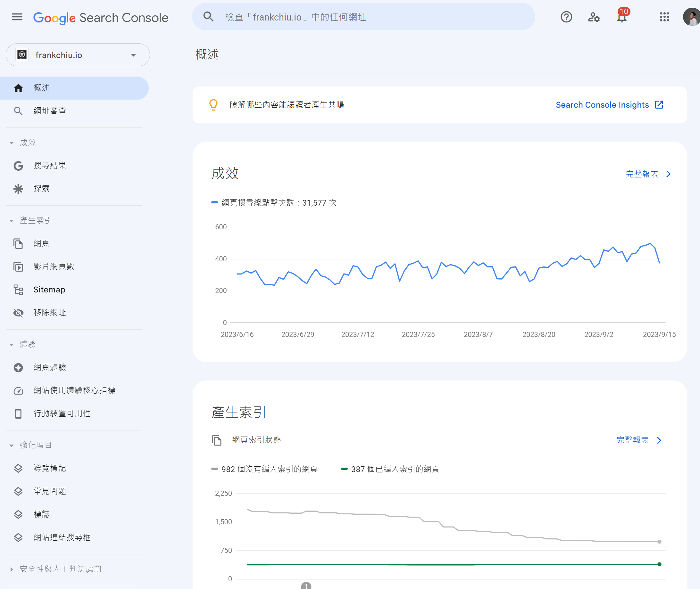Click the Sitemap tree icon
Viewport: 700px width, 589px height.
18,290
